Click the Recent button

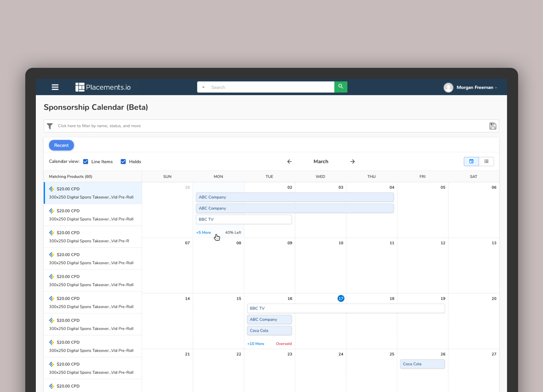click(61, 145)
